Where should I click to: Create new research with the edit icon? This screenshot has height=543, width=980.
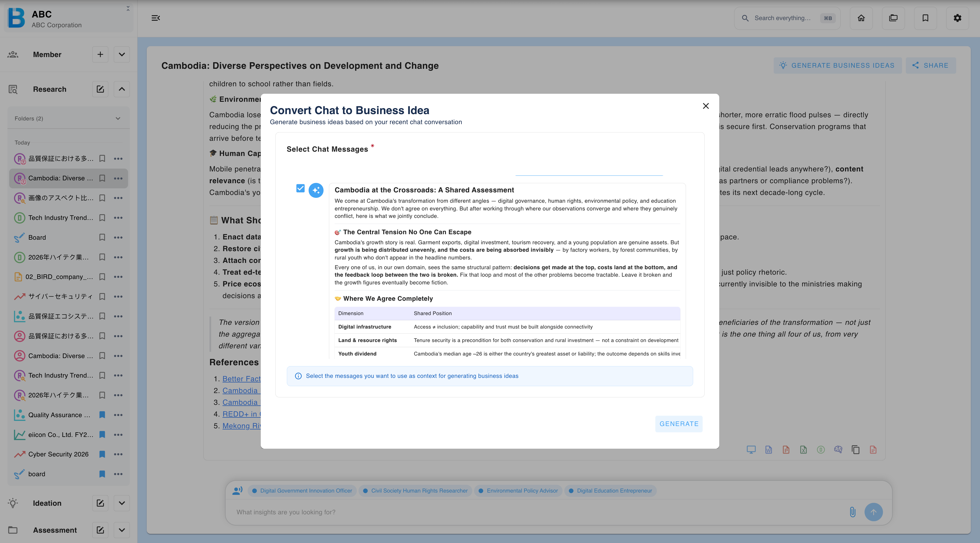tap(100, 89)
